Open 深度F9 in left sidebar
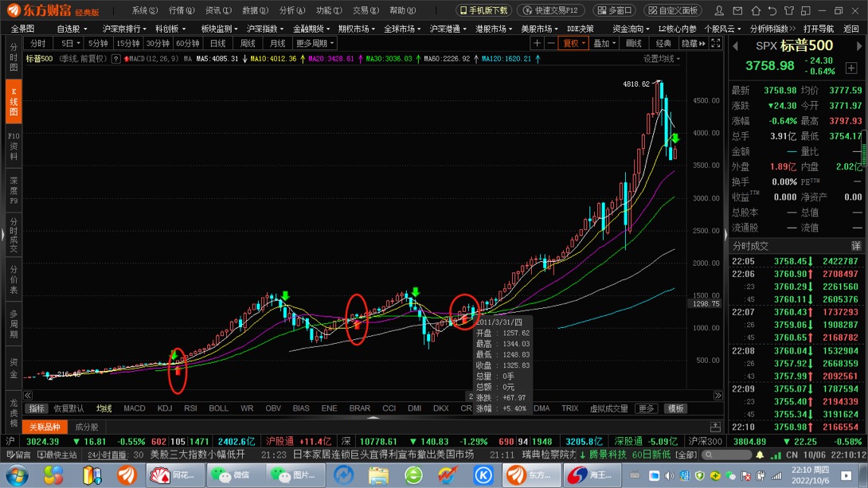 14,191
